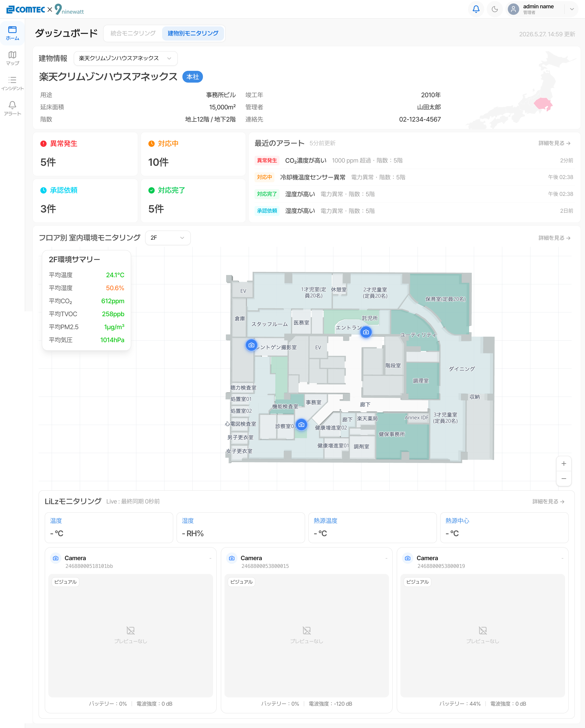
Task: Open the 対応中 10件 status card
Action: (x=193, y=154)
